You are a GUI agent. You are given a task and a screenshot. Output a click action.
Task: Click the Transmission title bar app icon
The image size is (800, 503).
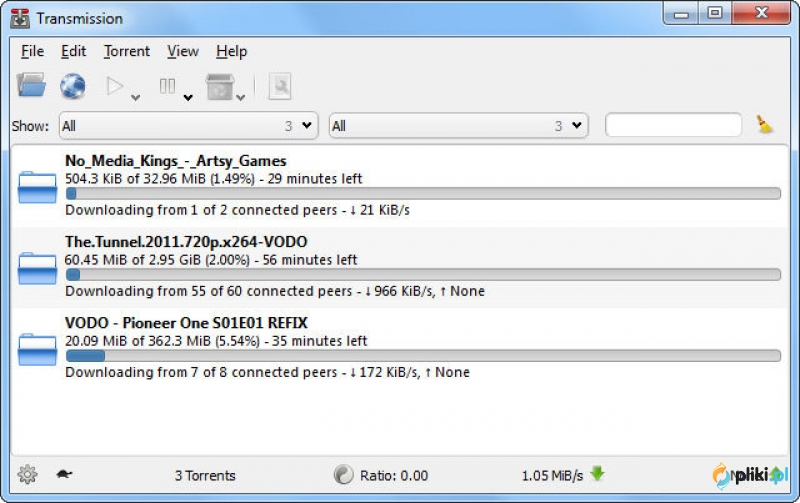pyautogui.click(x=20, y=18)
